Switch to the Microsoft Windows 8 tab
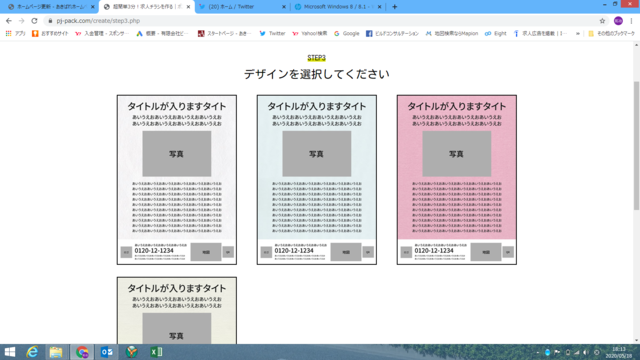 click(338, 7)
